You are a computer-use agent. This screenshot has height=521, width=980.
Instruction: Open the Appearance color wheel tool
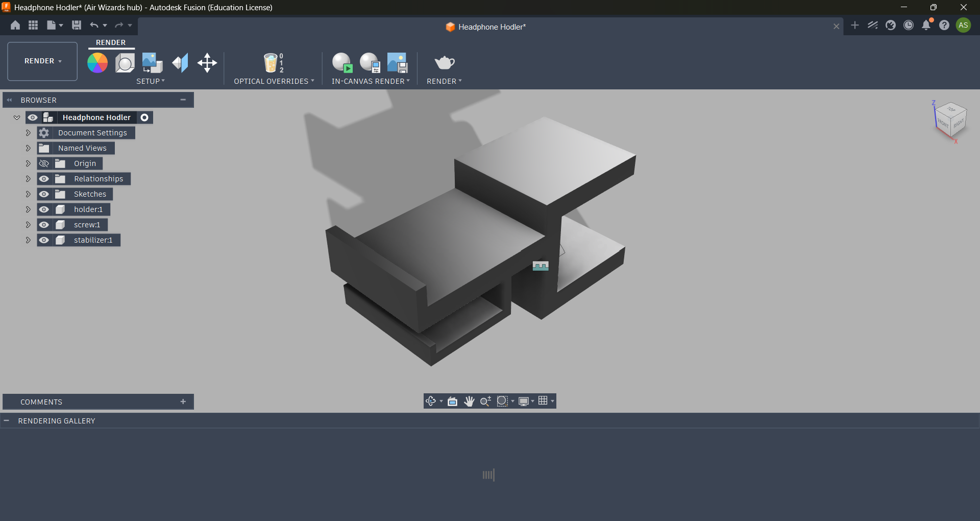point(97,63)
